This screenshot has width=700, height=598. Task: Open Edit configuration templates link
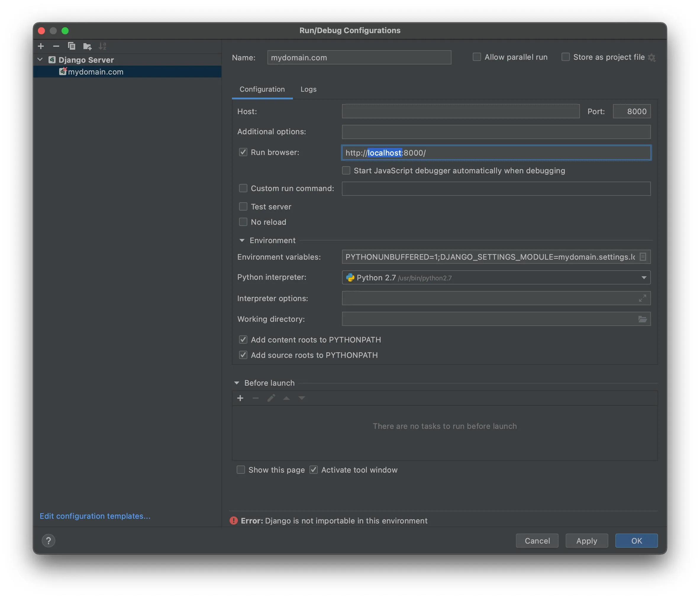(x=95, y=516)
